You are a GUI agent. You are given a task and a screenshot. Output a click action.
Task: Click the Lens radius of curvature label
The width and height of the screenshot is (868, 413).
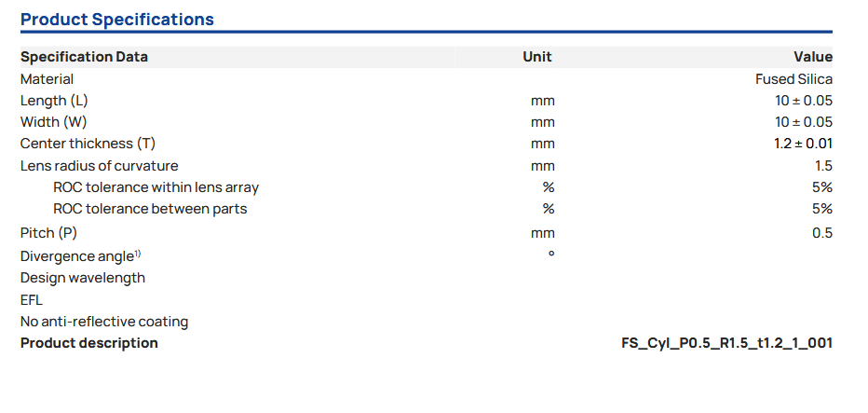point(99,166)
